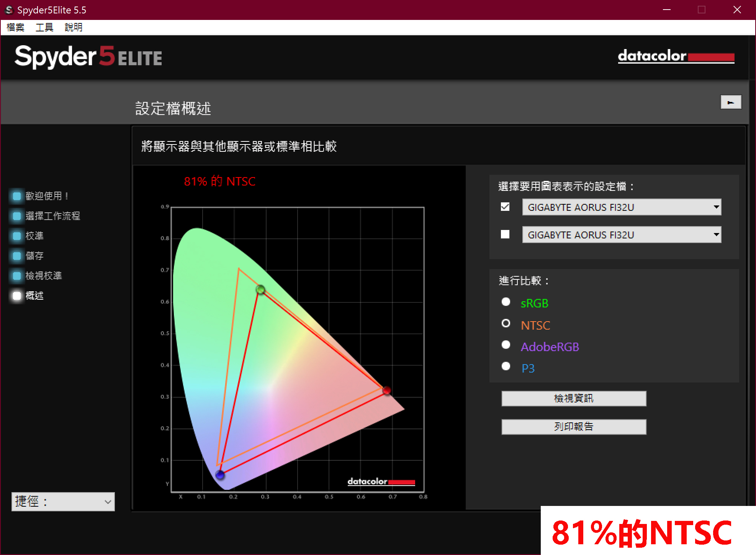Click the 檢視校準 step icon
This screenshot has width=756, height=555.
[16, 276]
